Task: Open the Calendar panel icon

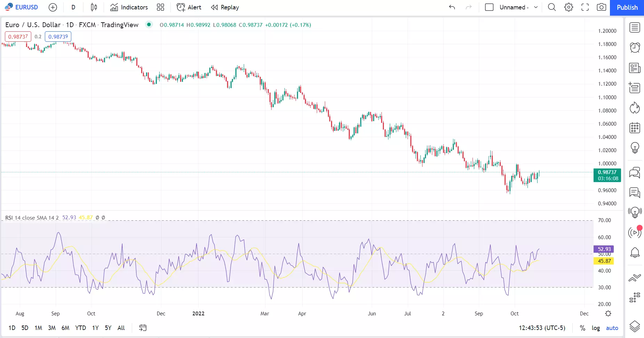Action: click(635, 128)
